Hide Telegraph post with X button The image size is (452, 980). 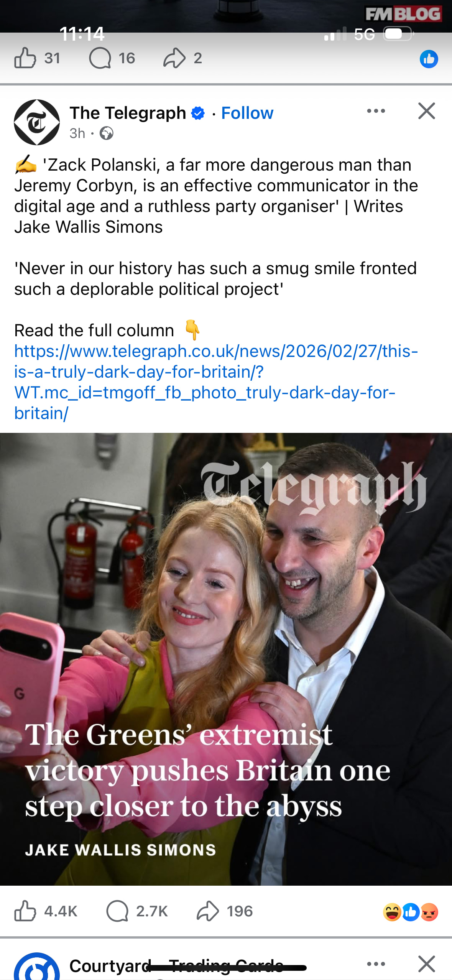coord(426,111)
